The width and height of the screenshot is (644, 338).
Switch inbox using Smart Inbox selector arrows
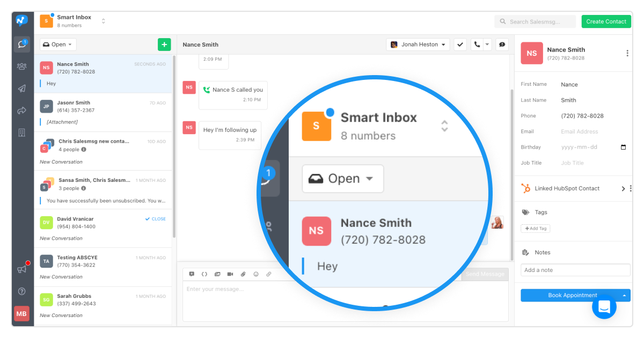coord(104,21)
